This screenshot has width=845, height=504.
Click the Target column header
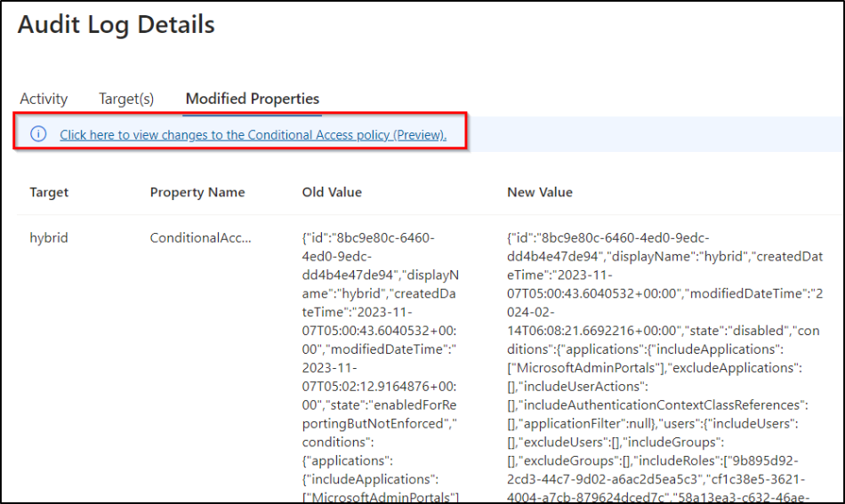point(49,192)
